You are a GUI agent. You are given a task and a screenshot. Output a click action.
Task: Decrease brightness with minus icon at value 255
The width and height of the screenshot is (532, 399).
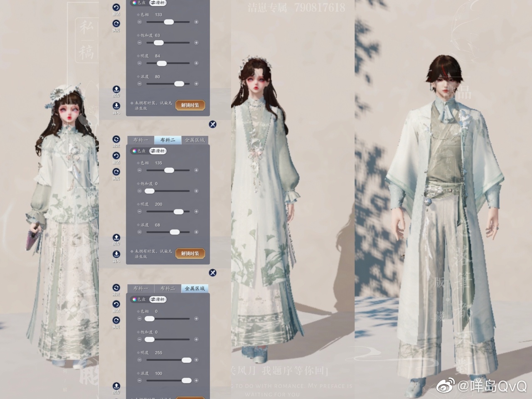(x=140, y=360)
